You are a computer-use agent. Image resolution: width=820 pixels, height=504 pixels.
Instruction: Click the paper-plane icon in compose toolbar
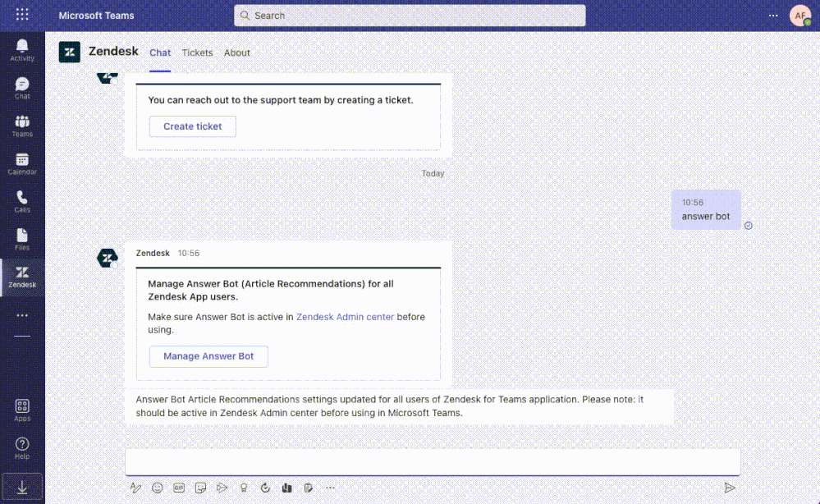(222, 488)
